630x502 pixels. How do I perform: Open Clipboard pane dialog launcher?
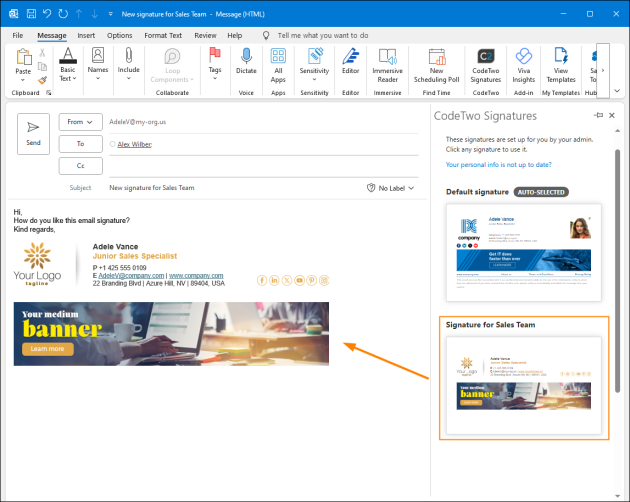(x=49, y=93)
